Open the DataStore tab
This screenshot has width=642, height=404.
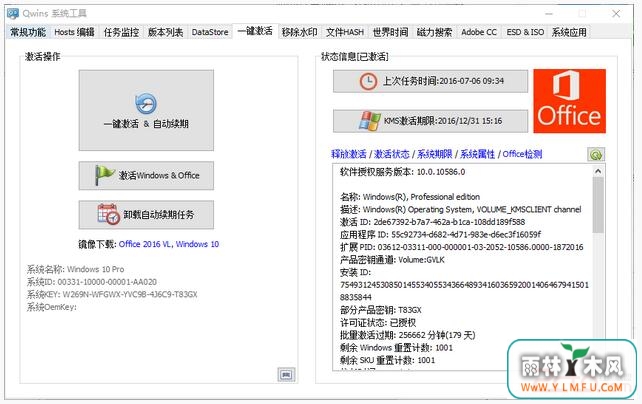[x=210, y=32]
